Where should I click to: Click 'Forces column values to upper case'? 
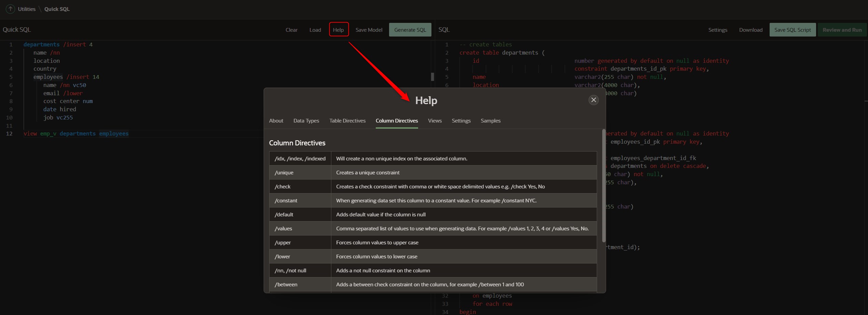coord(377,243)
